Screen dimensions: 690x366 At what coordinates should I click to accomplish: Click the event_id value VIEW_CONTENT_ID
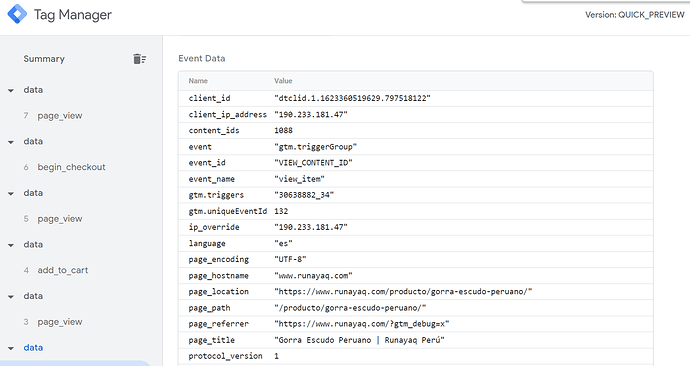313,163
